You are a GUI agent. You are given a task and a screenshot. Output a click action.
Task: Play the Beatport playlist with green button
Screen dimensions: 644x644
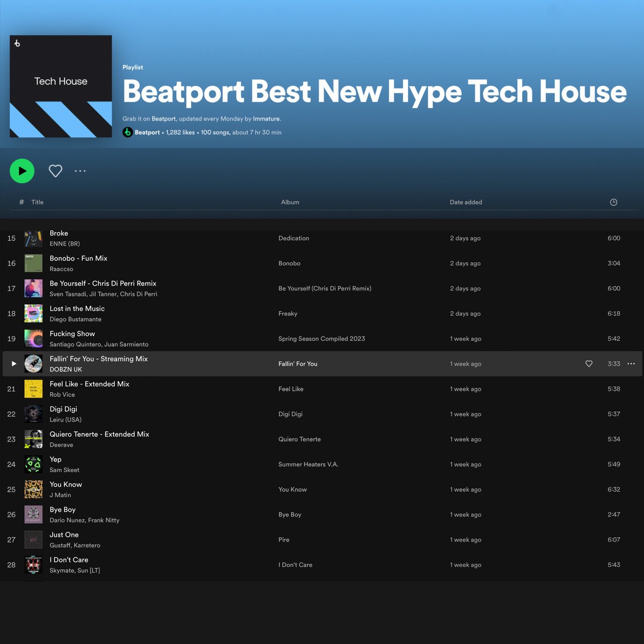pyautogui.click(x=22, y=171)
